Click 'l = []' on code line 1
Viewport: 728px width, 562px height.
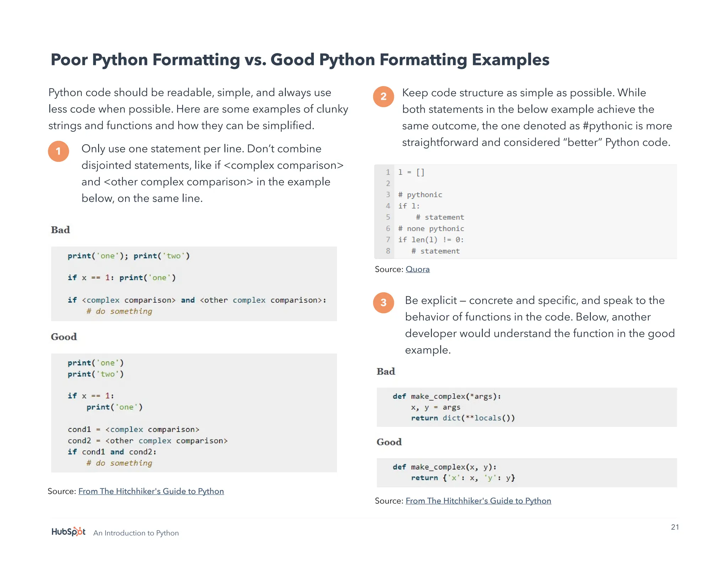pos(411,172)
